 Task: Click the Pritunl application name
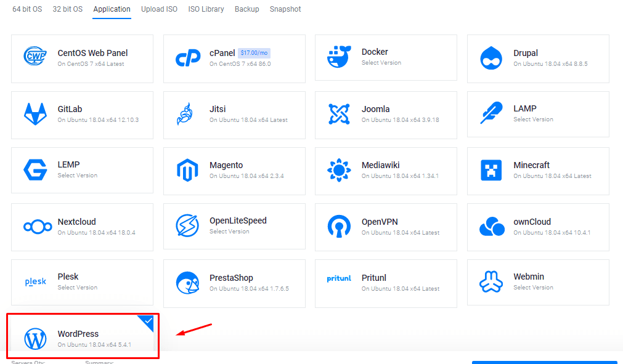(374, 278)
